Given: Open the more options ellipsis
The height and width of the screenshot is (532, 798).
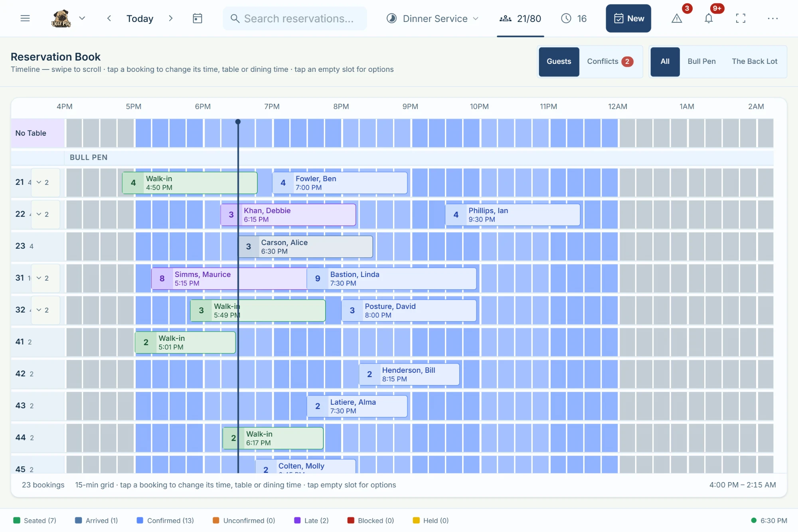Looking at the screenshot, I should coord(772,18).
